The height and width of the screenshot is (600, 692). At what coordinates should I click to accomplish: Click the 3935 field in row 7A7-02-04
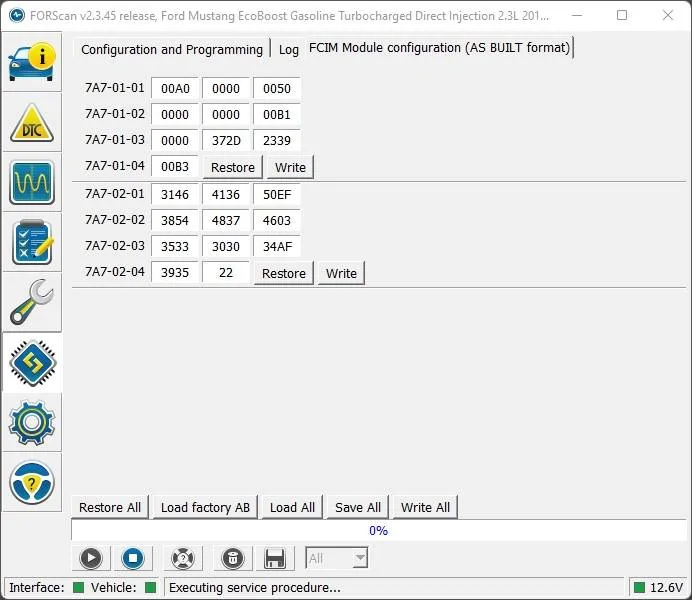click(175, 272)
